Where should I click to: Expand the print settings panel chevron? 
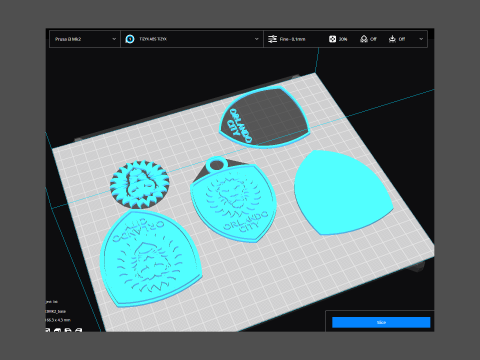pyautogui.click(x=421, y=39)
